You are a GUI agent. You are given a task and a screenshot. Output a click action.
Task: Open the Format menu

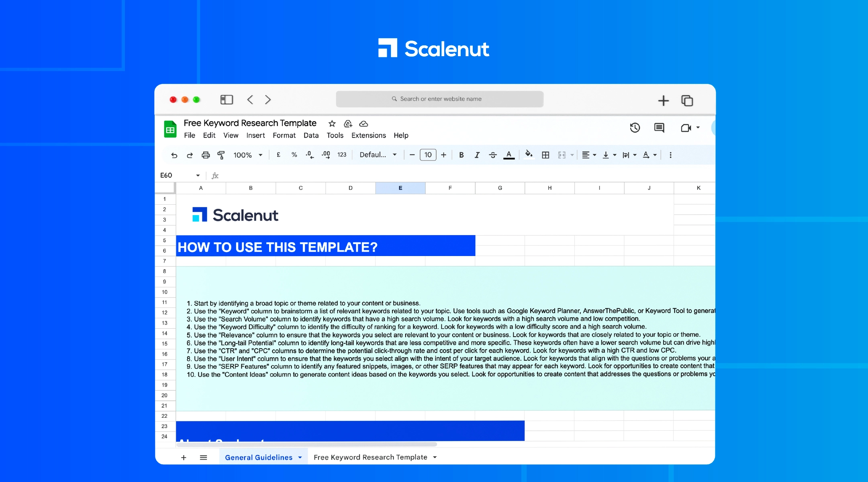point(284,135)
